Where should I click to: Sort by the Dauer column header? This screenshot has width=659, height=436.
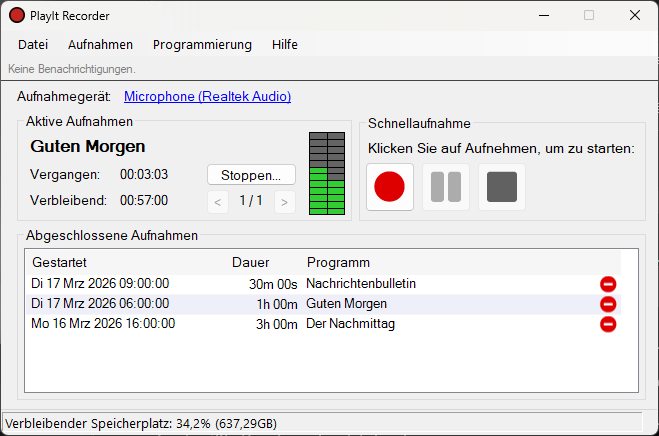[250, 262]
